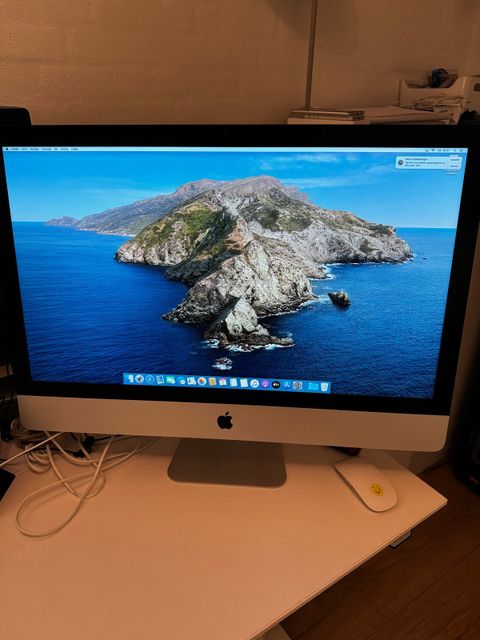Open the Messages app in Dock
This screenshot has height=640, width=480.
tap(171, 380)
